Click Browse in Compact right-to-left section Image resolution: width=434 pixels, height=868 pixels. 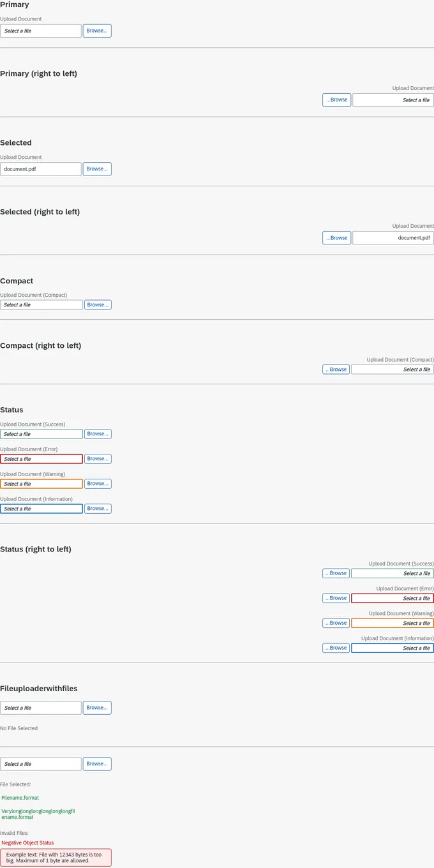point(336,370)
